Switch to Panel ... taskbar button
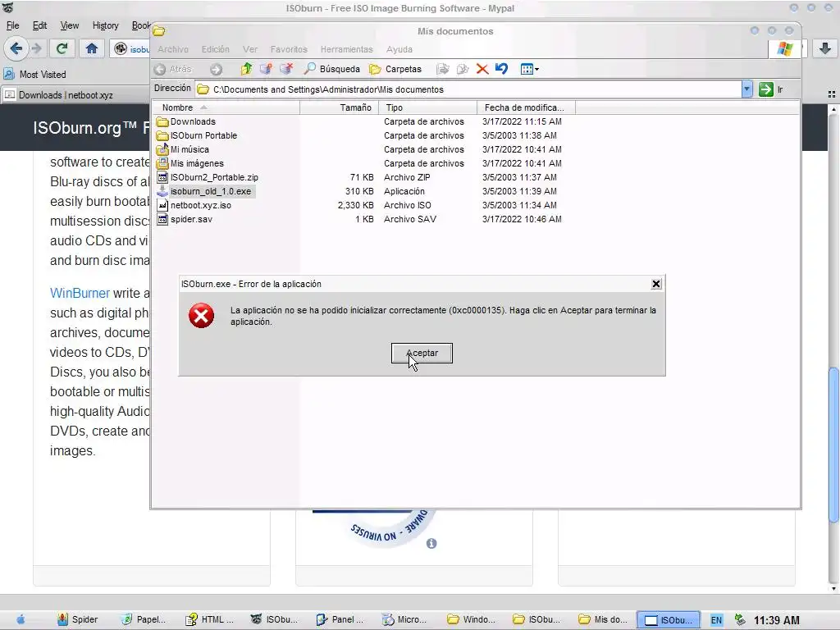This screenshot has width=840, height=630. (340, 620)
